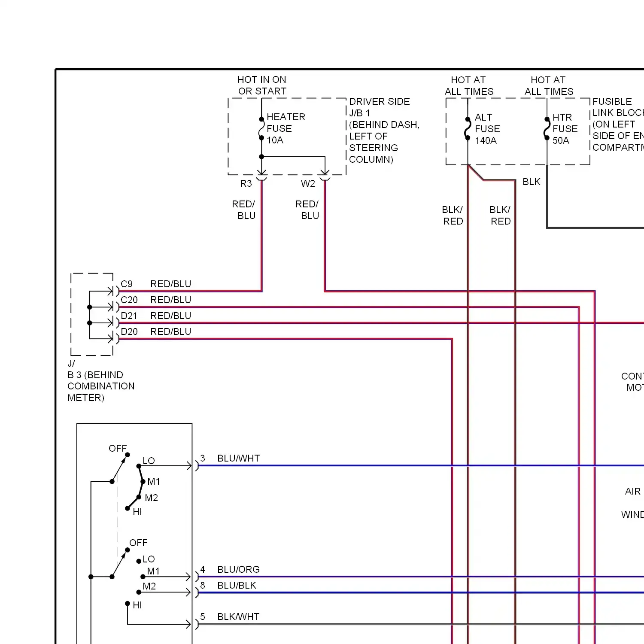Select the "BLU/BLK" wire label
Viewport: 644px width, 644px height.
237,586
